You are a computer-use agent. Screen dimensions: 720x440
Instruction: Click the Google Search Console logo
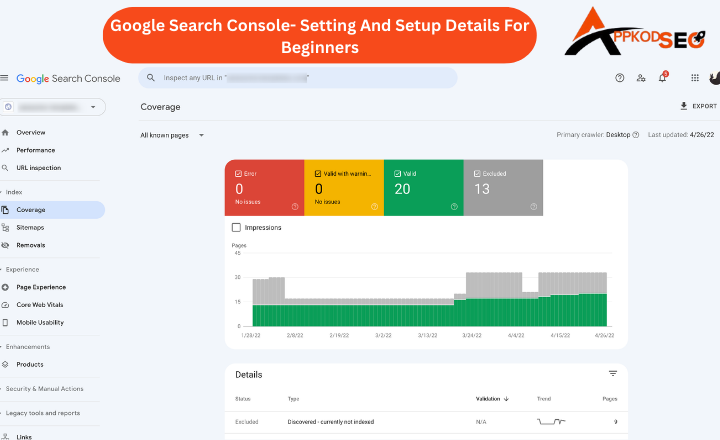pyautogui.click(x=68, y=79)
